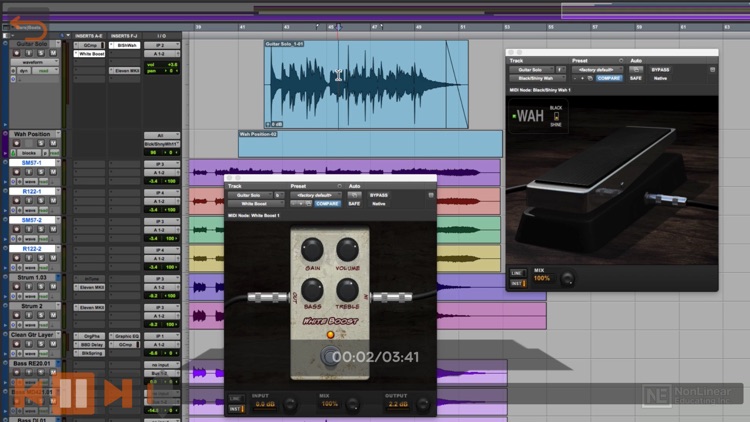Image resolution: width=750 pixels, height=422 pixels.
Task: Select the SM57-2 track name
Action: (x=32, y=220)
